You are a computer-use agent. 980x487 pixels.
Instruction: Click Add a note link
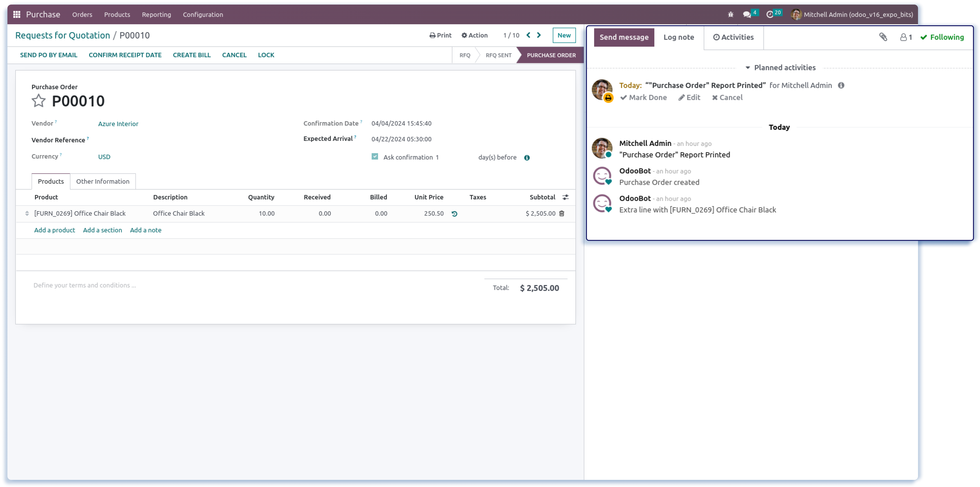pos(146,230)
